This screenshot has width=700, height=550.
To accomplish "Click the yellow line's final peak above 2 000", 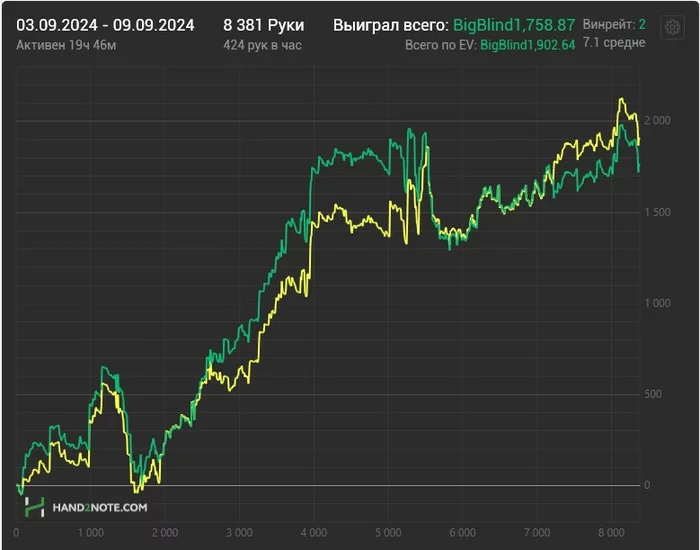I will [x=621, y=99].
